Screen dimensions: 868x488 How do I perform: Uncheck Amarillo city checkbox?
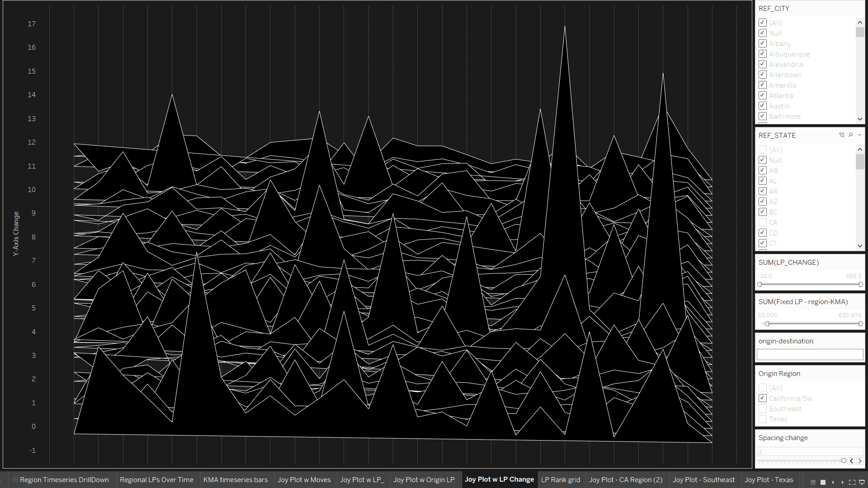763,85
